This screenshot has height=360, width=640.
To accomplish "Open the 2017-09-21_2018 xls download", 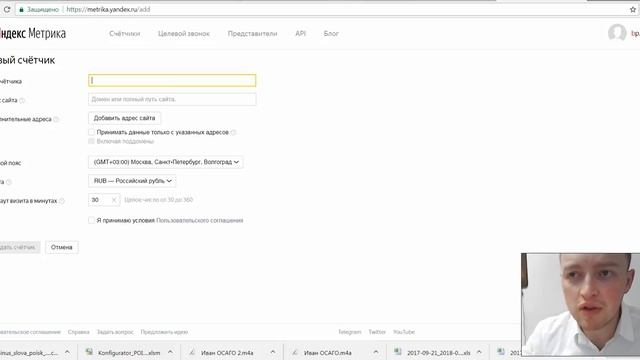I will [438, 353].
